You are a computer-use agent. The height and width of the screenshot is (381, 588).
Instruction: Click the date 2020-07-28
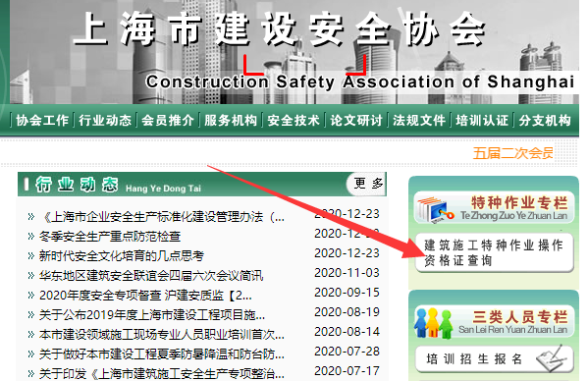pos(347,352)
